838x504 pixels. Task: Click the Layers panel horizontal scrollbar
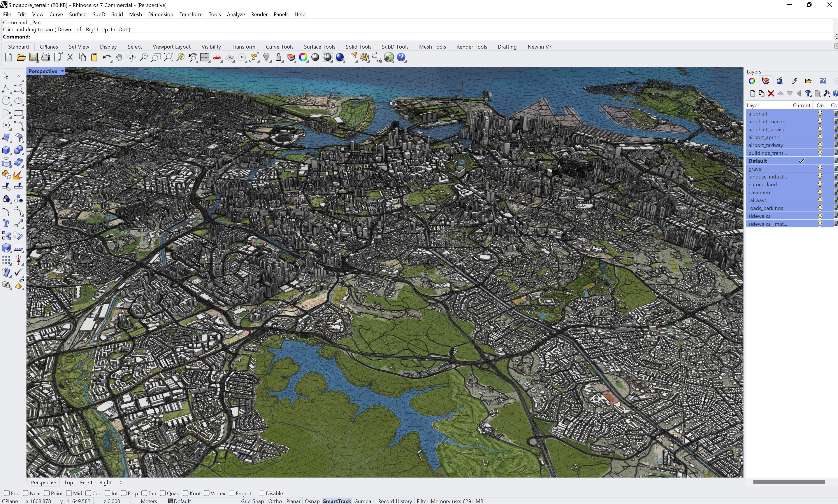789,482
